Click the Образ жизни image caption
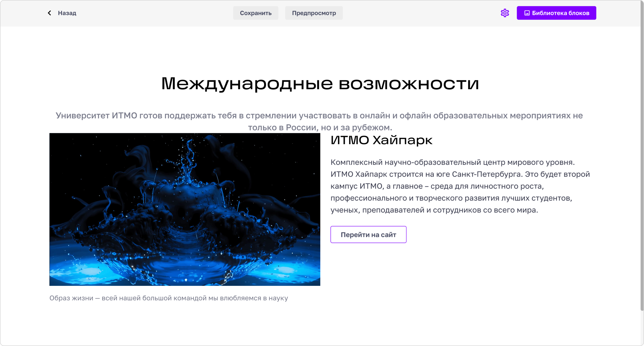The width and height of the screenshot is (644, 346). pos(168,298)
